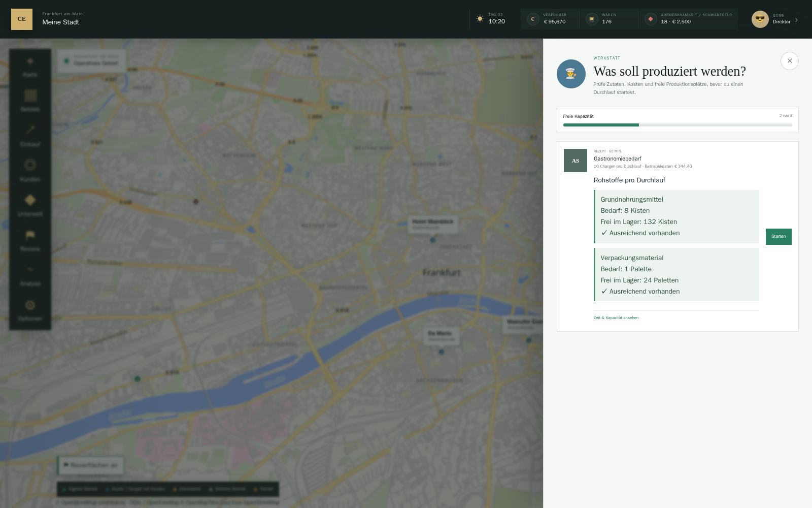The height and width of the screenshot is (508, 812).
Task: Click the Starten production button
Action: (x=779, y=237)
